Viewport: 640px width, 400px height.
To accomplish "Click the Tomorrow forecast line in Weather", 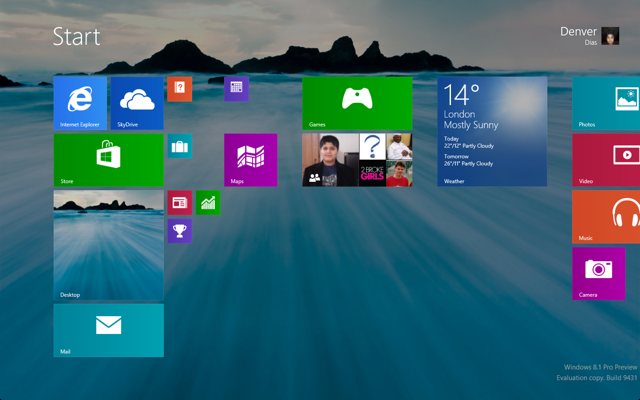I will pyautogui.click(x=469, y=160).
